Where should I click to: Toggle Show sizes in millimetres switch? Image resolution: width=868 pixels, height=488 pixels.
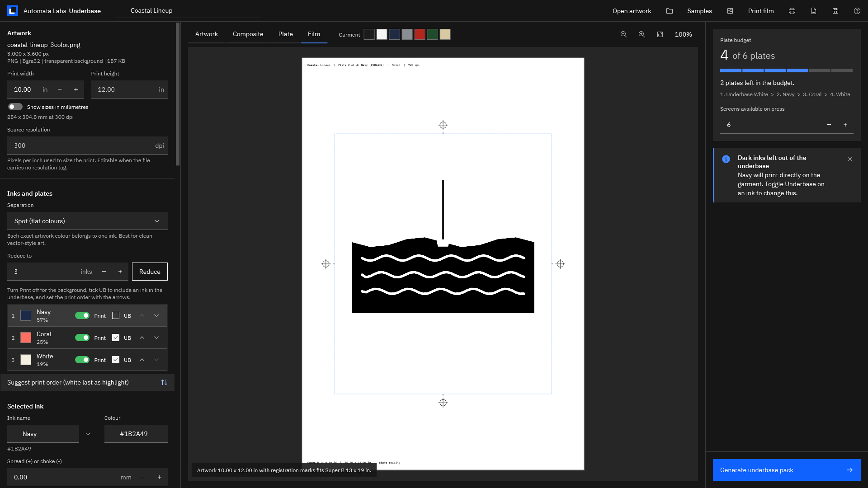point(15,107)
